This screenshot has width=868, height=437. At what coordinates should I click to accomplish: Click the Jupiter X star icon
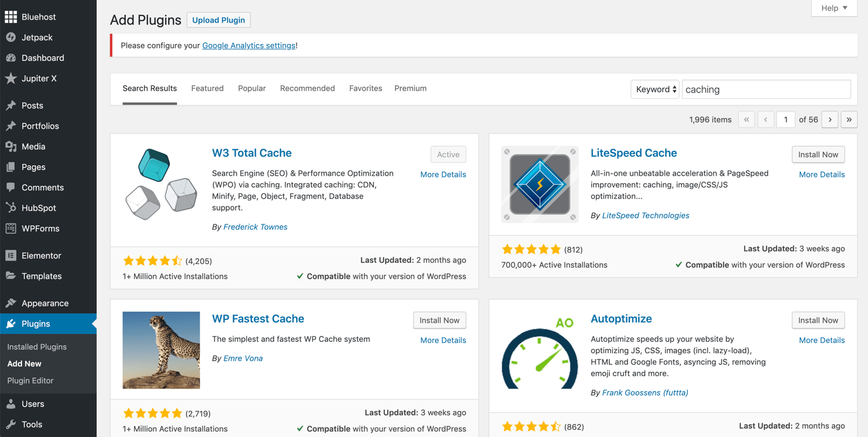10,79
